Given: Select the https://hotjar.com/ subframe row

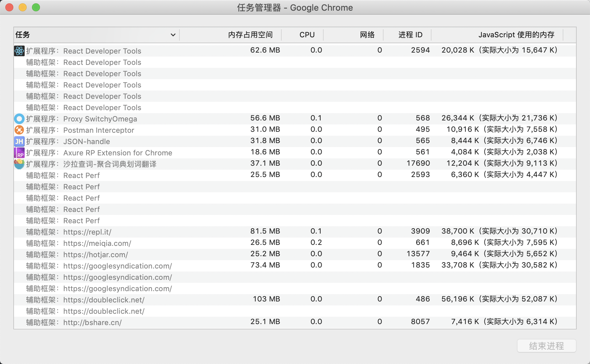Looking at the screenshot, I should tap(295, 255).
